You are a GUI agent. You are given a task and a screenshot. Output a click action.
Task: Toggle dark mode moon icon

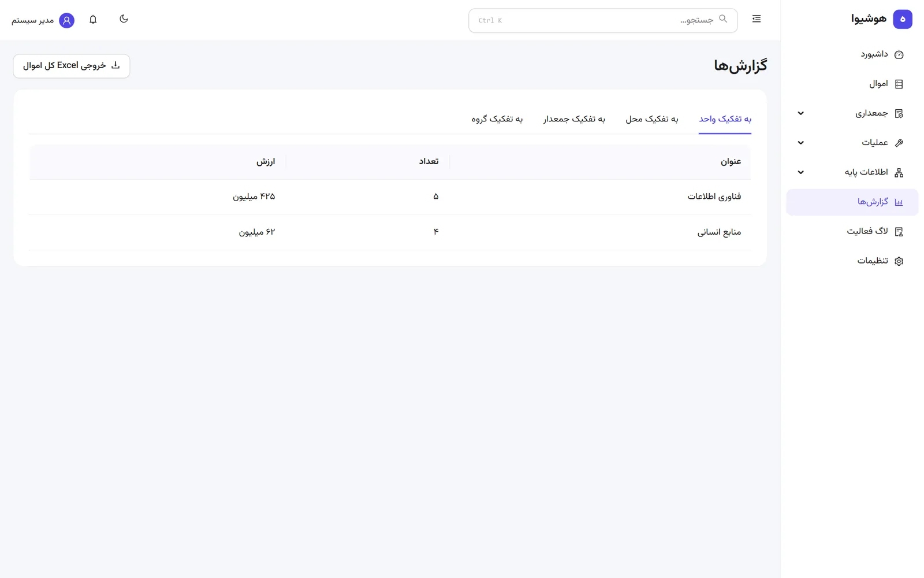[x=124, y=19]
